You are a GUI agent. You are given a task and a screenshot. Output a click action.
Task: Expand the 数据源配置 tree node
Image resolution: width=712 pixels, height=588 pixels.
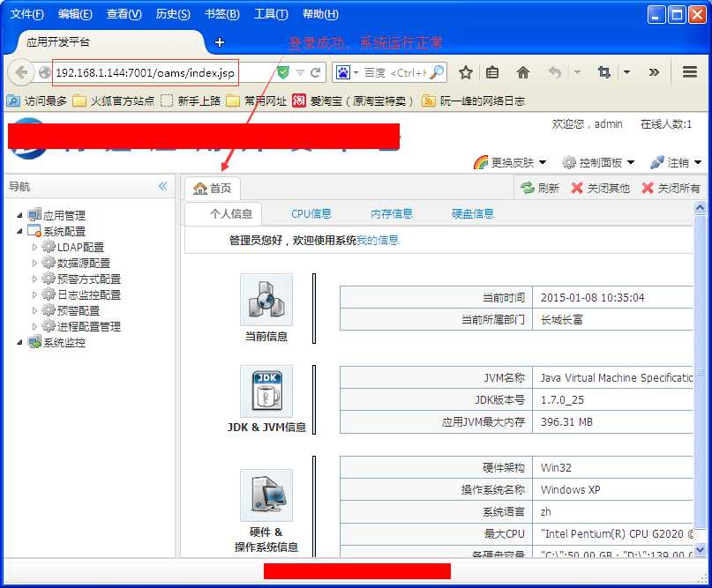(x=34, y=264)
